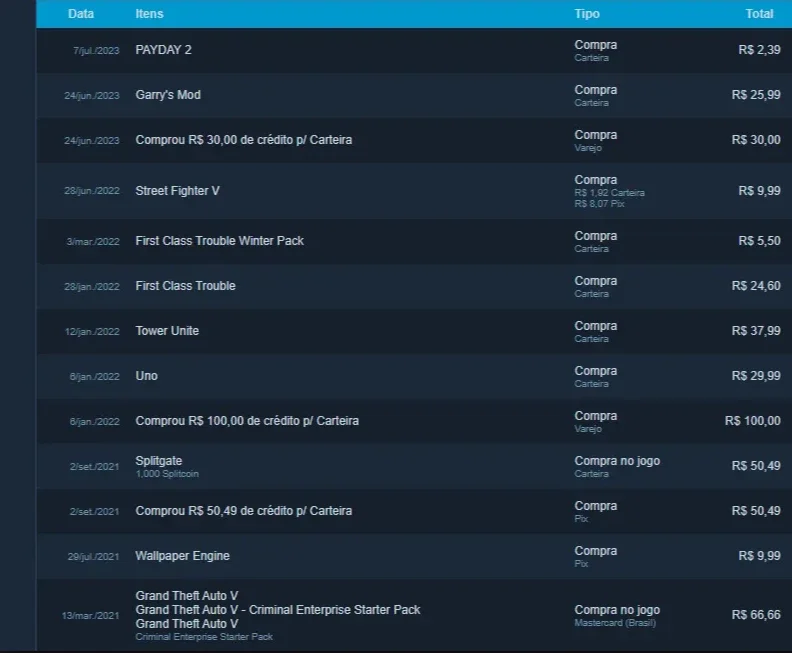Click the R$ 66,66 total amount

(x=756, y=615)
